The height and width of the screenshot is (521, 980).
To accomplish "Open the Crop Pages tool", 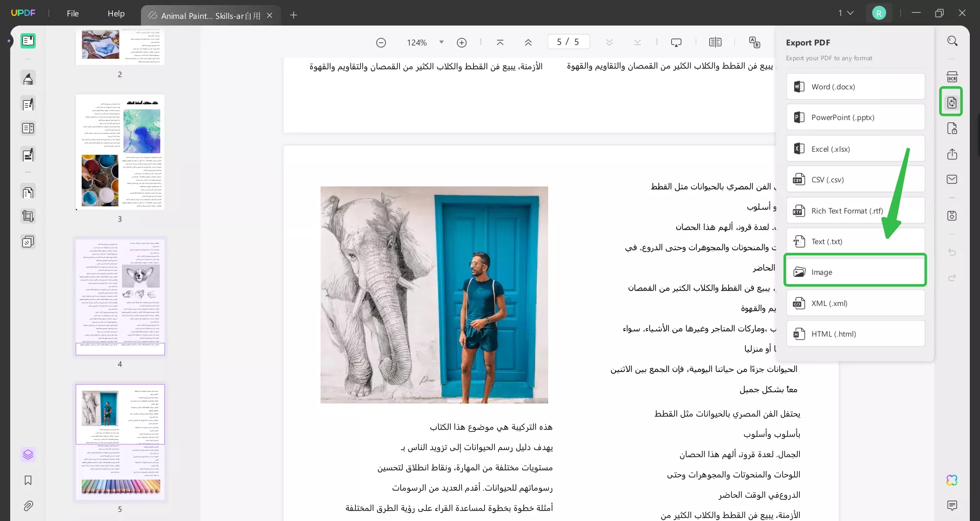I will pyautogui.click(x=28, y=217).
